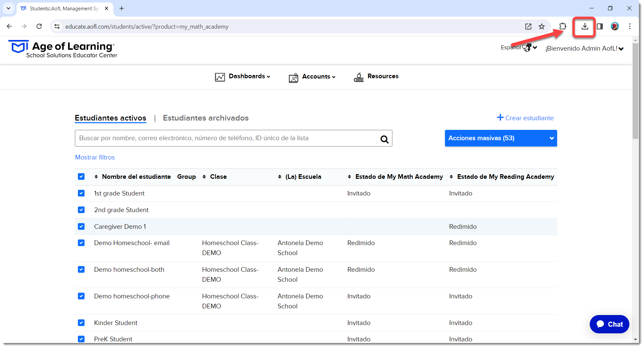Sort by Estado de My Math Academy
The width and height of the screenshot is (644, 348).
pos(349,177)
